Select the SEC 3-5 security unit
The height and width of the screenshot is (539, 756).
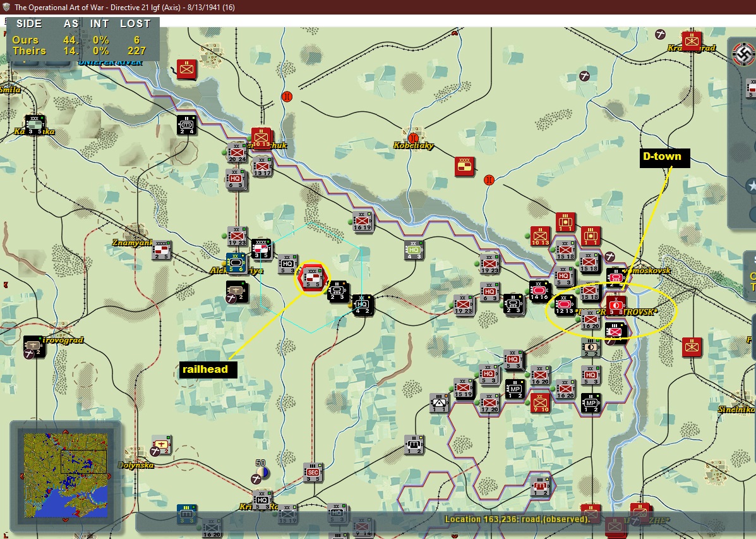click(x=313, y=473)
